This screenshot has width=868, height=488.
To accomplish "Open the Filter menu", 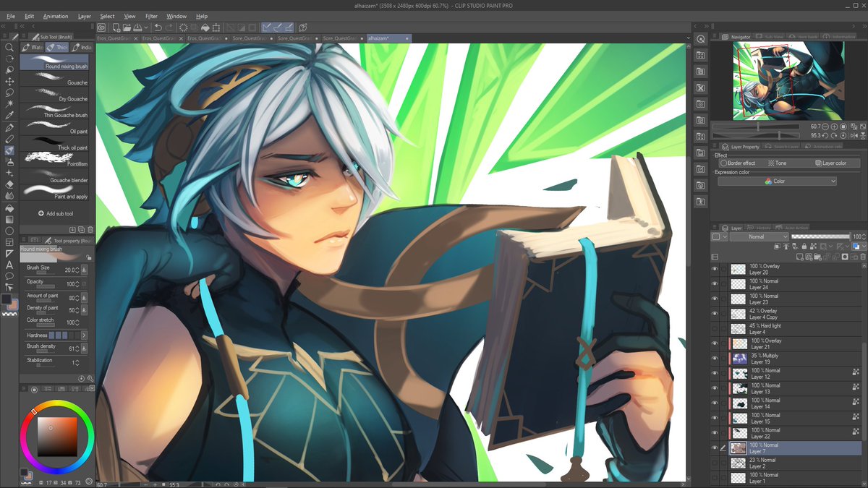I will coord(151,16).
